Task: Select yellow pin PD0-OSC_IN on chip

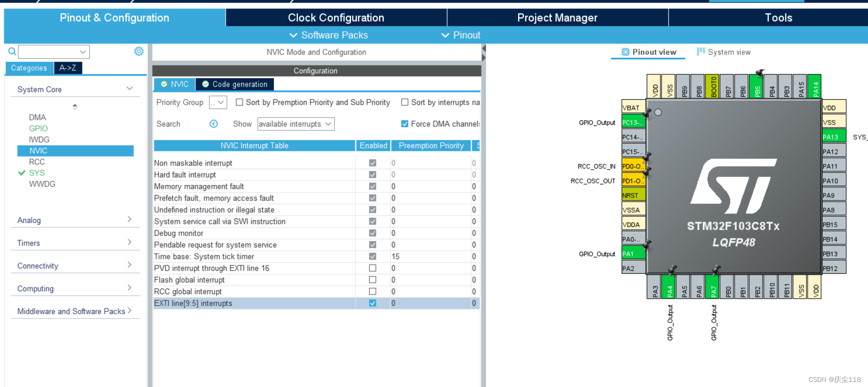Action: [633, 166]
